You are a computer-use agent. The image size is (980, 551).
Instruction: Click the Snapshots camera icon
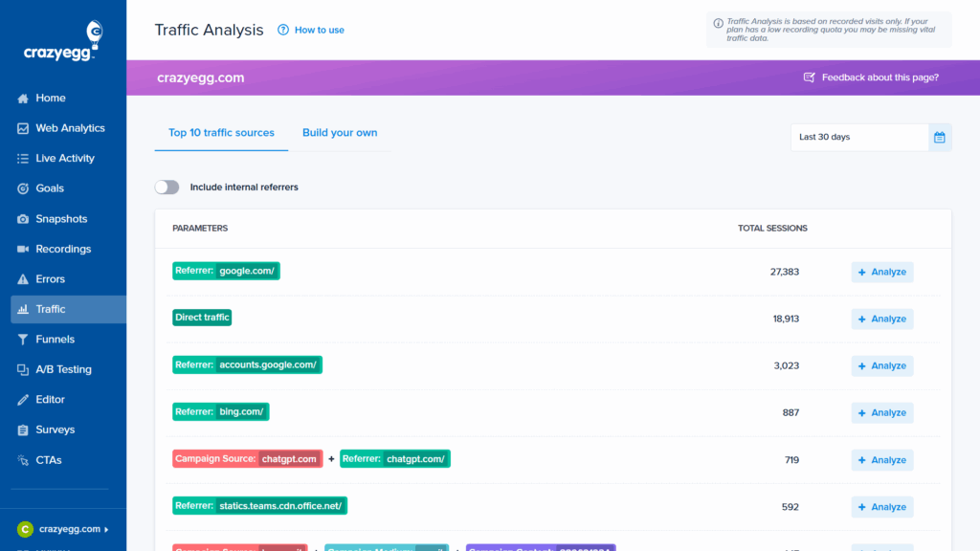click(23, 219)
